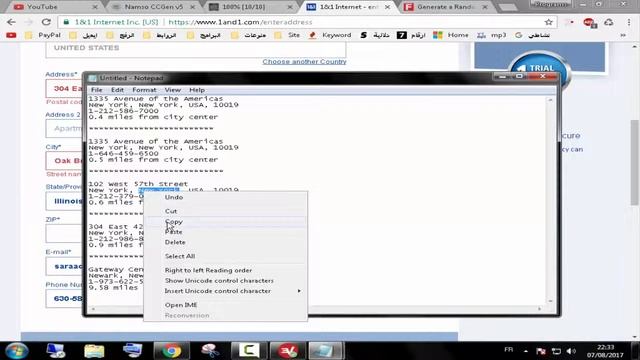Image resolution: width=640 pixels, height=360 pixels.
Task: Click the ZIP input field
Action: tap(65, 234)
